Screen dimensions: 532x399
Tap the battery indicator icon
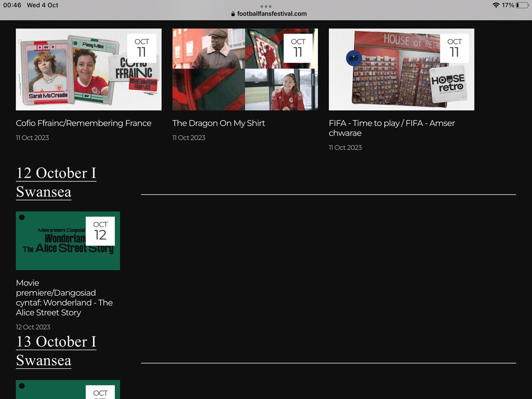point(522,5)
